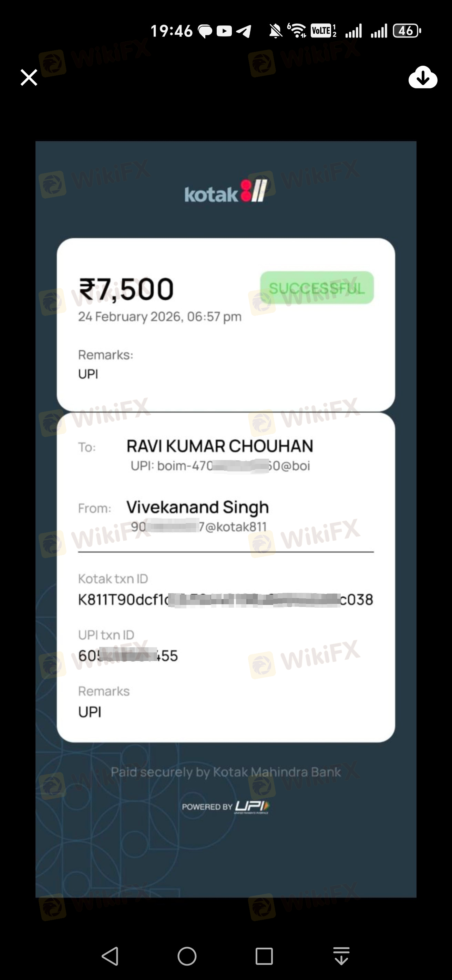
Task: Tap the Wi-Fi status icon
Action: (297, 30)
